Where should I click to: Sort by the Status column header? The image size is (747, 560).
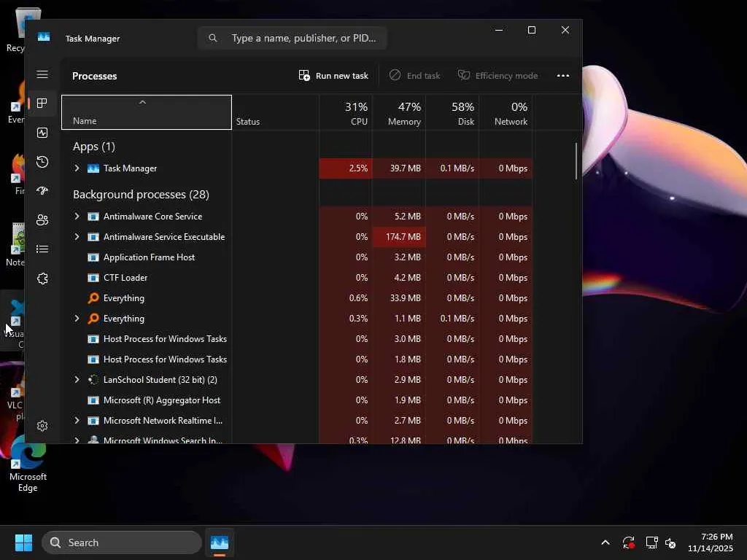click(x=275, y=112)
